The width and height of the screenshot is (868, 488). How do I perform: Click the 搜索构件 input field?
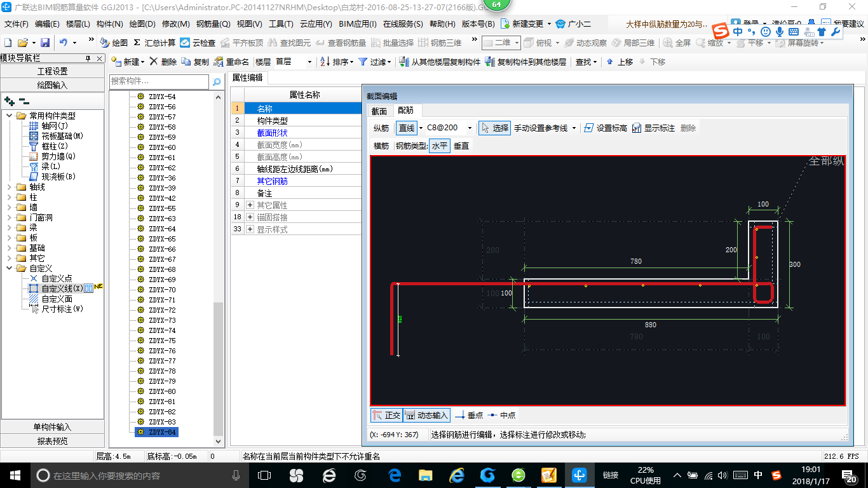159,81
